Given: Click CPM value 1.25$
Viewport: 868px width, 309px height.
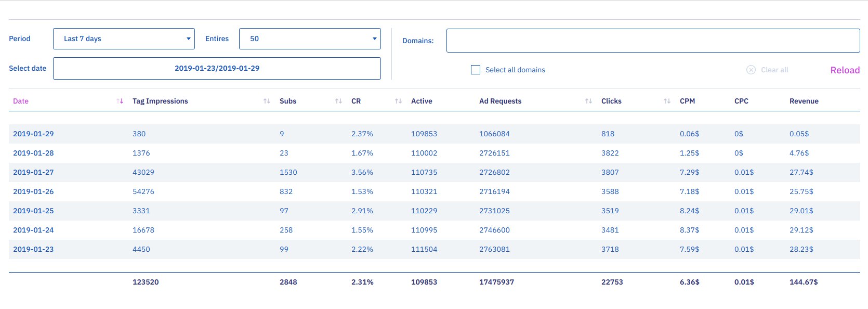Looking at the screenshot, I should point(689,153).
